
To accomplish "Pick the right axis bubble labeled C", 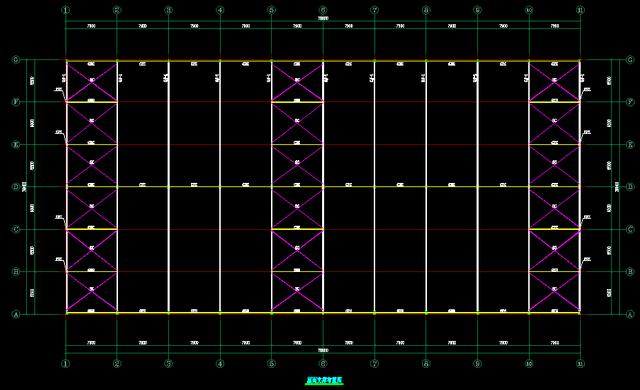I will [630, 229].
